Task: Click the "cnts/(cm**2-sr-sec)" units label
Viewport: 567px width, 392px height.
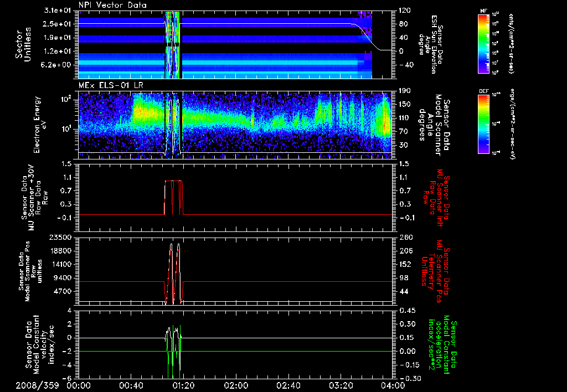Action: click(x=511, y=43)
